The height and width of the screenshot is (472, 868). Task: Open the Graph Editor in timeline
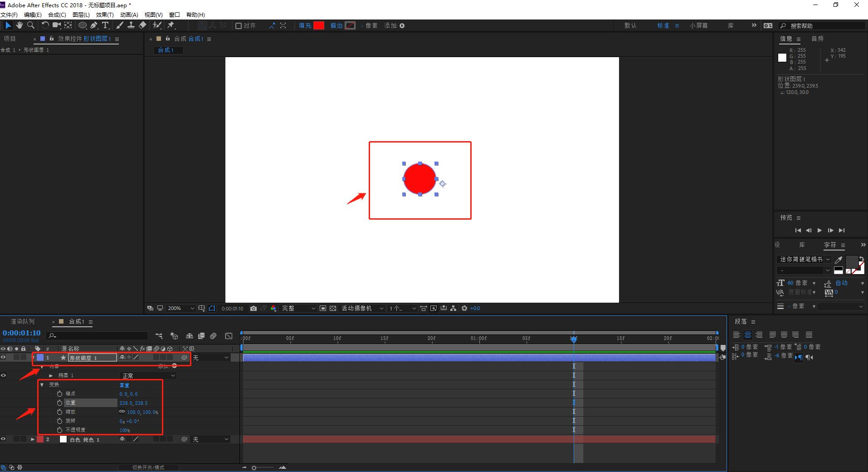(229, 336)
